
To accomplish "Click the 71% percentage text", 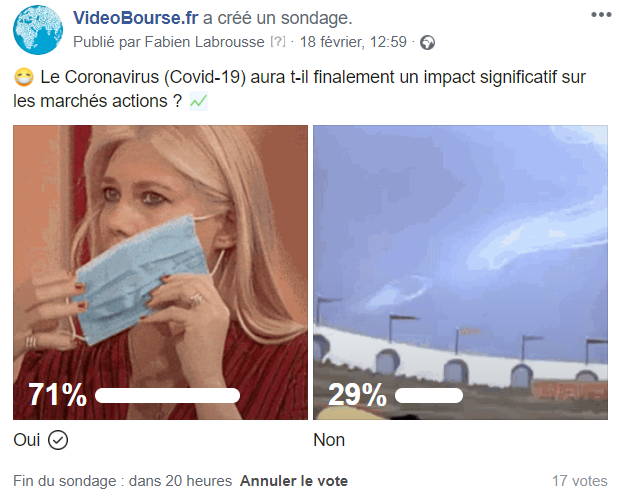I will pos(57,395).
